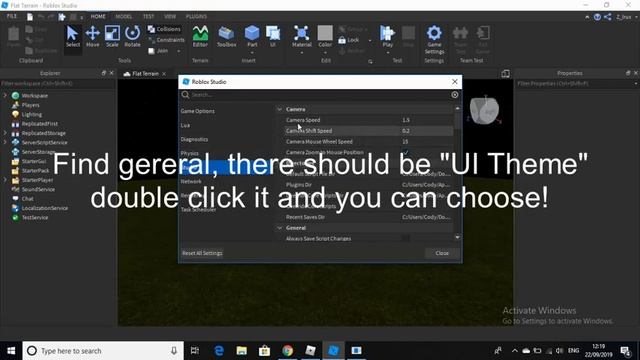Image resolution: width=640 pixels, height=360 pixels.
Task: Open Chrome from the taskbar
Action: (287, 351)
